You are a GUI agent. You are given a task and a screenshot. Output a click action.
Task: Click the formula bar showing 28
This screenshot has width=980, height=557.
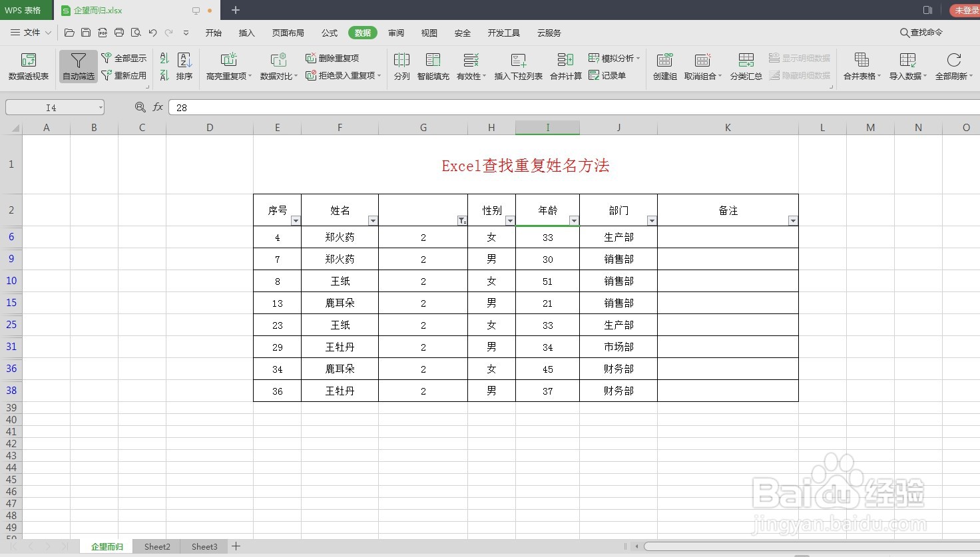(573, 107)
